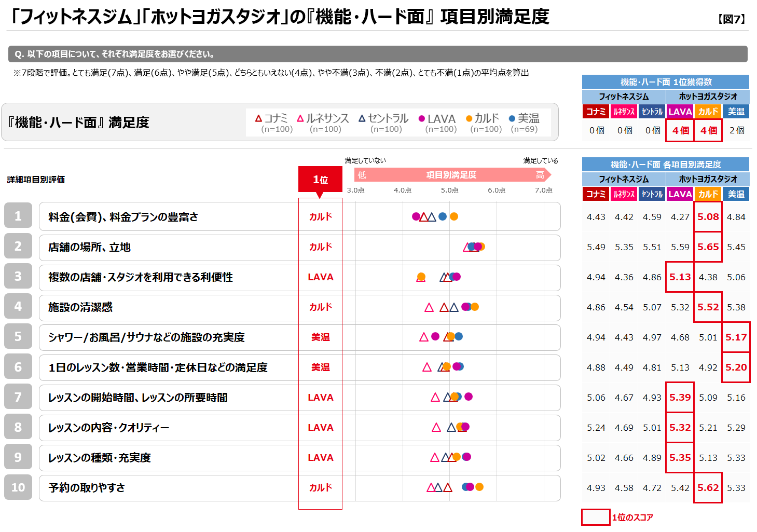Click the 機能・ハード面 各項目別満足度 table header
The image size is (757, 532).
pos(666,165)
